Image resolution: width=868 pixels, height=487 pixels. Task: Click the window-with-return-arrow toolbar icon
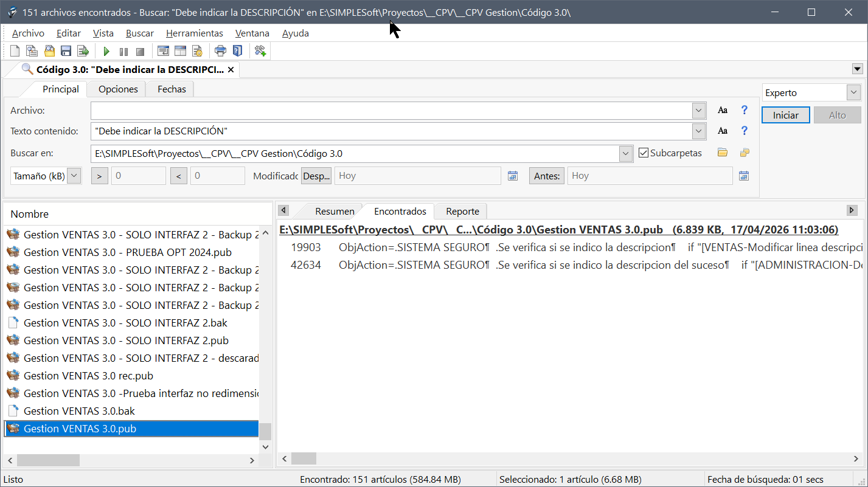pos(163,51)
